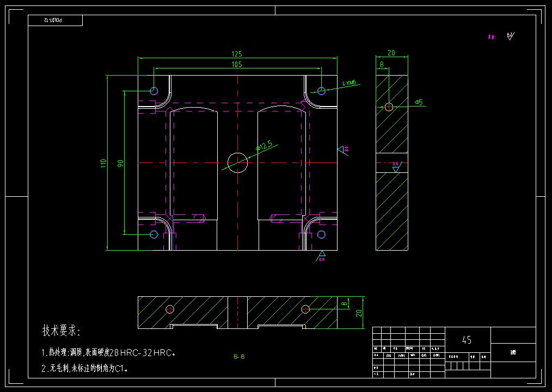Select the top-left threaded hole circle
The width and height of the screenshot is (552, 392).
coord(154,91)
